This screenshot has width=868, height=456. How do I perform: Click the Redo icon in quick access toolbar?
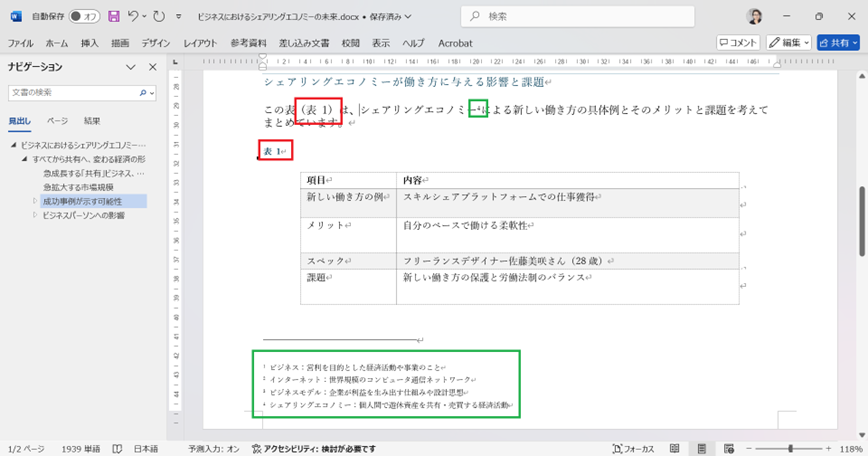160,17
